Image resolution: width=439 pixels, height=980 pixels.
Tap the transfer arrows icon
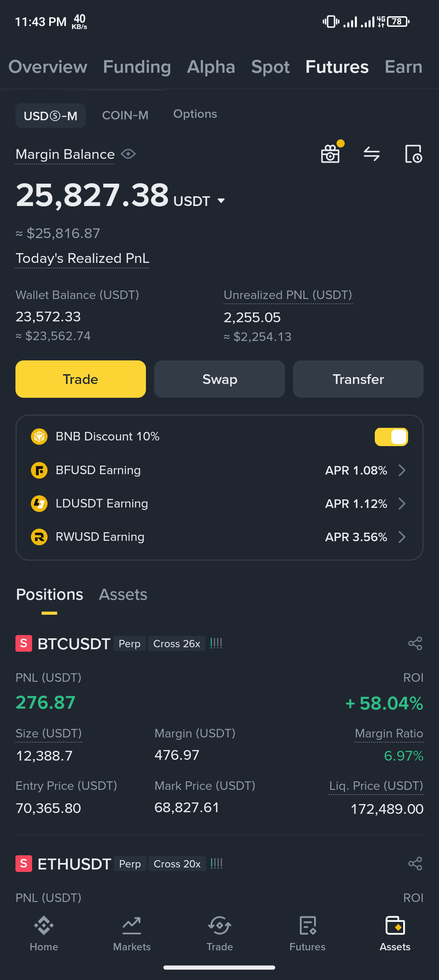point(372,154)
